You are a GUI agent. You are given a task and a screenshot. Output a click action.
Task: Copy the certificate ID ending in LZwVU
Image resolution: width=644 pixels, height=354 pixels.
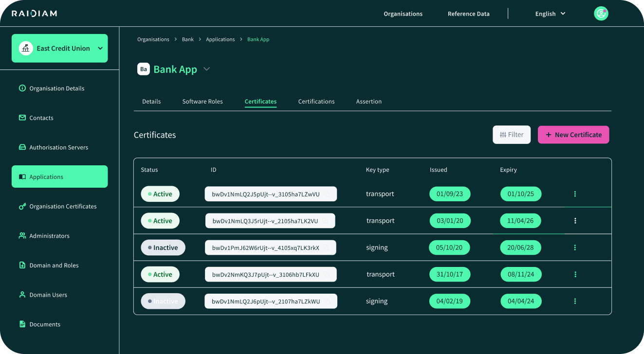[x=328, y=194]
